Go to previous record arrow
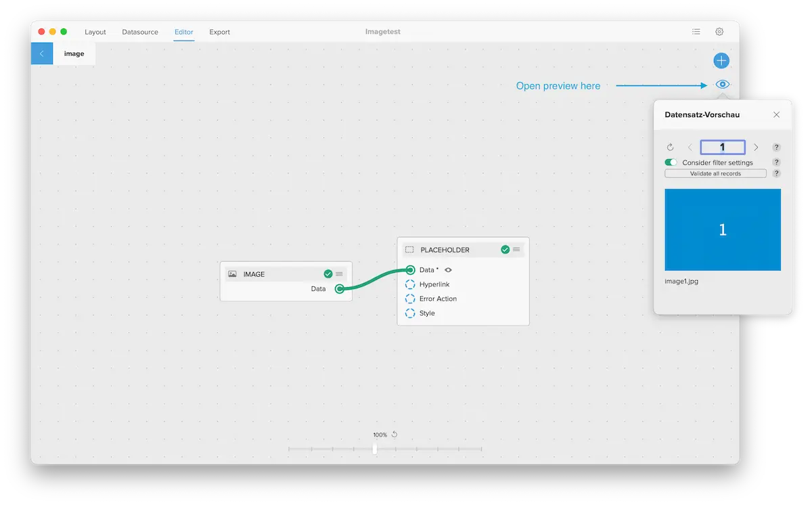This screenshot has width=812, height=505. pyautogui.click(x=690, y=148)
